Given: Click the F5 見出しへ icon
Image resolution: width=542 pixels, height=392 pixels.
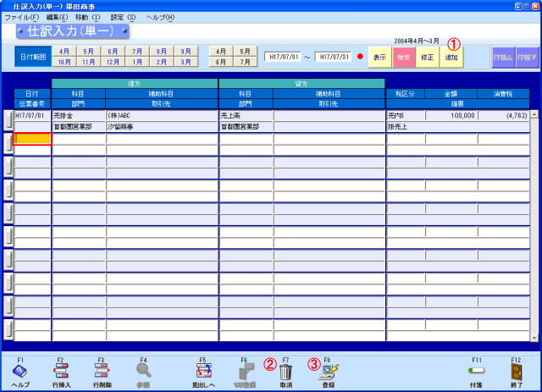Looking at the screenshot, I should (203, 372).
